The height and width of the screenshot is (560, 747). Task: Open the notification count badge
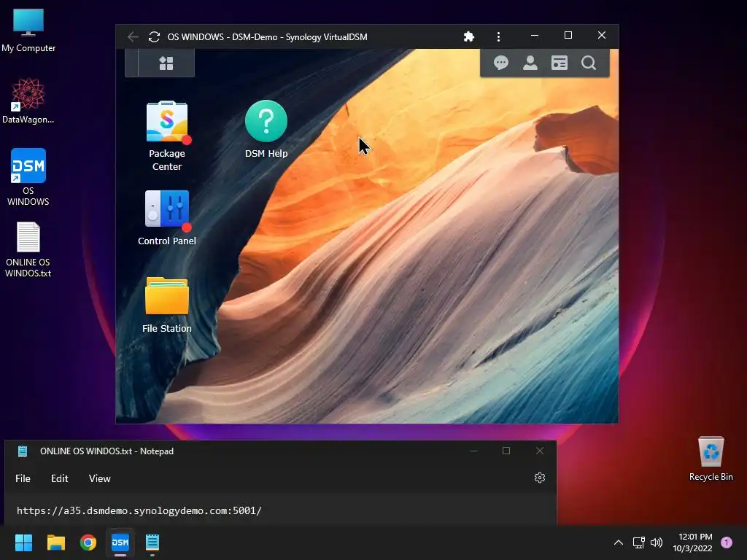click(727, 542)
